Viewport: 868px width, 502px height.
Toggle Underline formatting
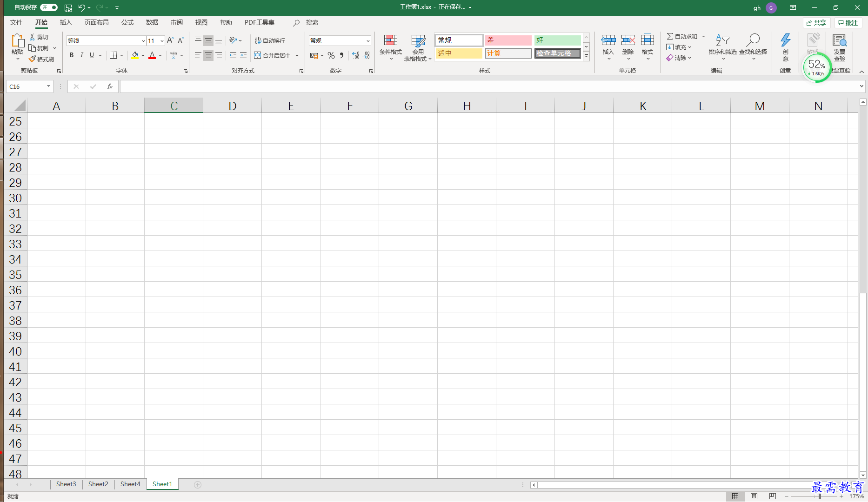coord(92,55)
